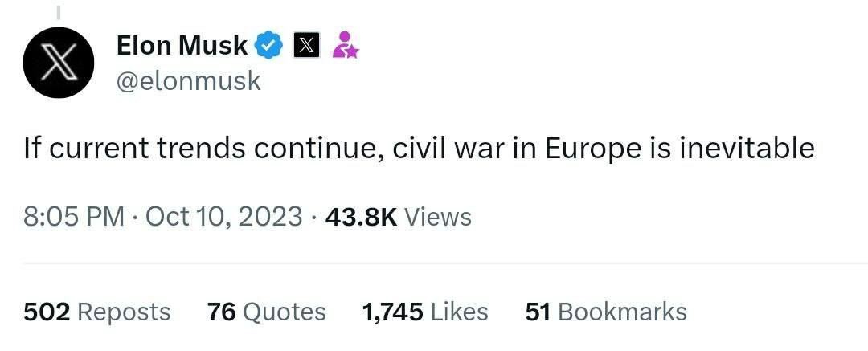The height and width of the screenshot is (351, 868).
Task: Click the purple subscriber star icon
Action: click(345, 46)
